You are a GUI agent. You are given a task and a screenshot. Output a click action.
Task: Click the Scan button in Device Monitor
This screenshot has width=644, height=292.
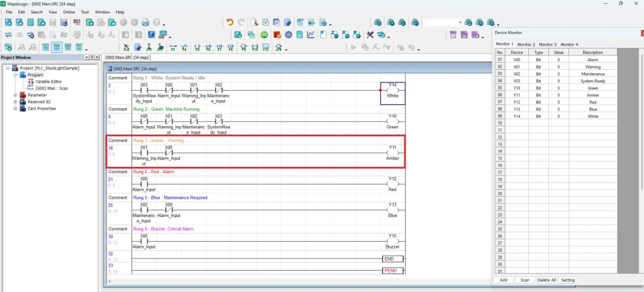(525, 280)
